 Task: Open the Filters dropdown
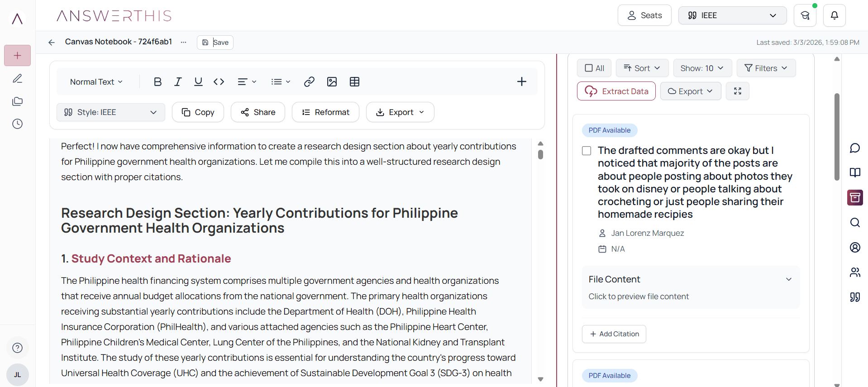pyautogui.click(x=766, y=68)
